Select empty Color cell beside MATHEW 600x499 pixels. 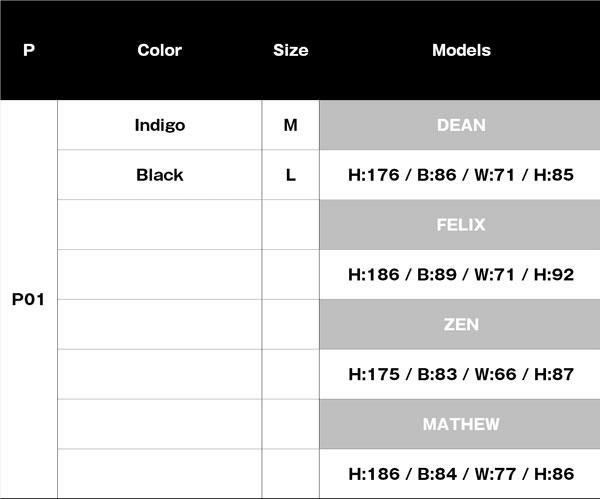point(160,424)
